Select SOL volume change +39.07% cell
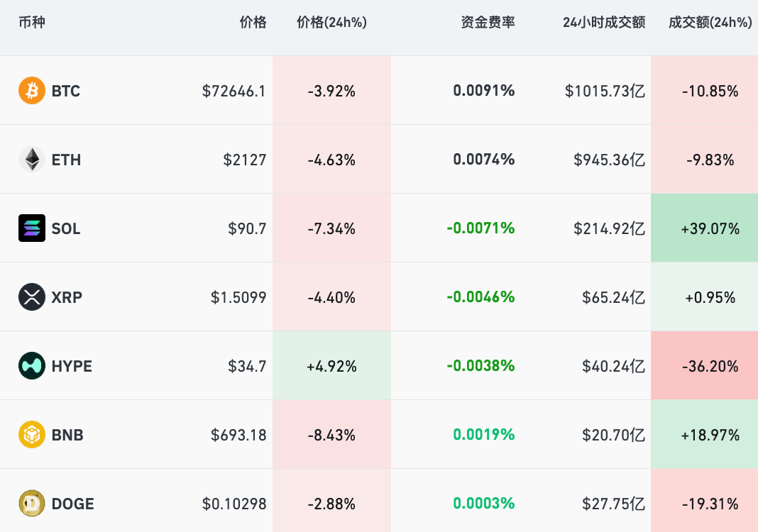758x532 pixels. pyautogui.click(x=710, y=229)
